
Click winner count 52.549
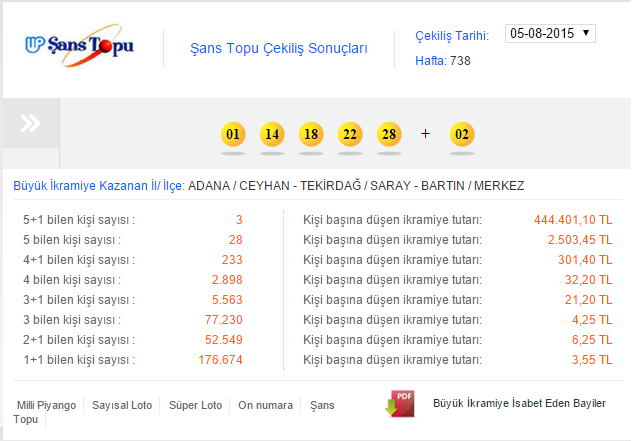tap(224, 340)
